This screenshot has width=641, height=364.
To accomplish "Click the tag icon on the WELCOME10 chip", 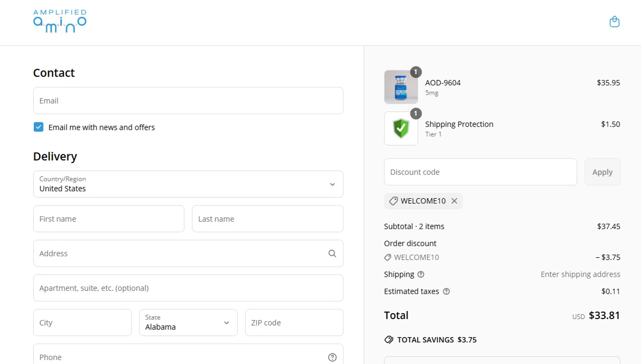I will tap(393, 201).
